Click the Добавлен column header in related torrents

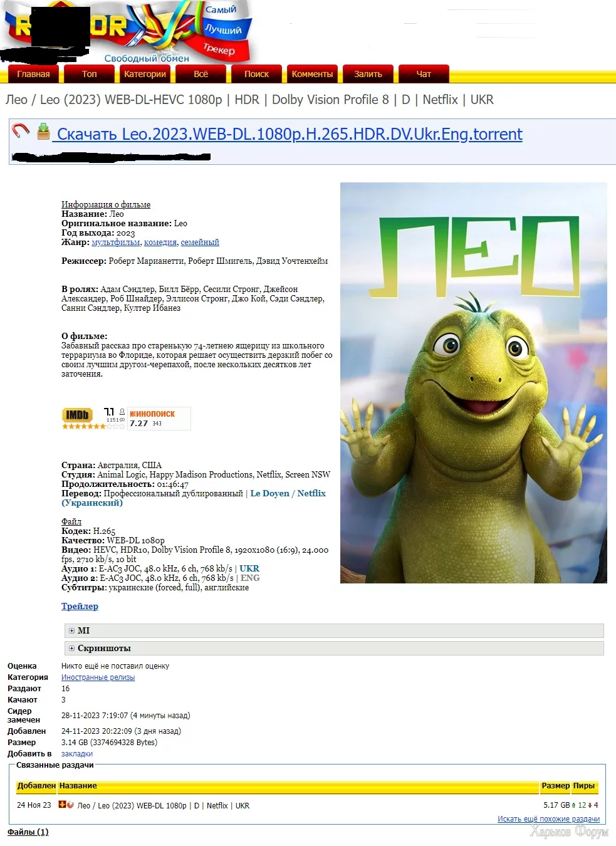point(36,786)
